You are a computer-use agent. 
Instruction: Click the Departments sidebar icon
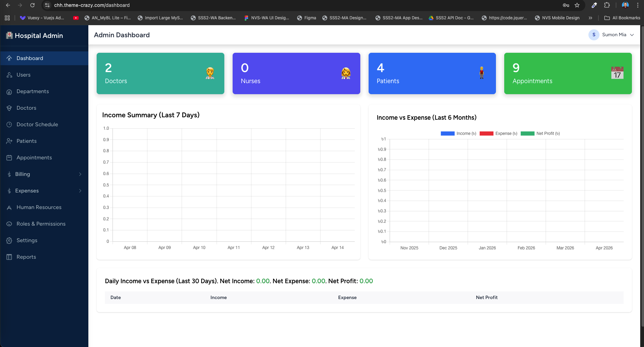click(x=9, y=91)
